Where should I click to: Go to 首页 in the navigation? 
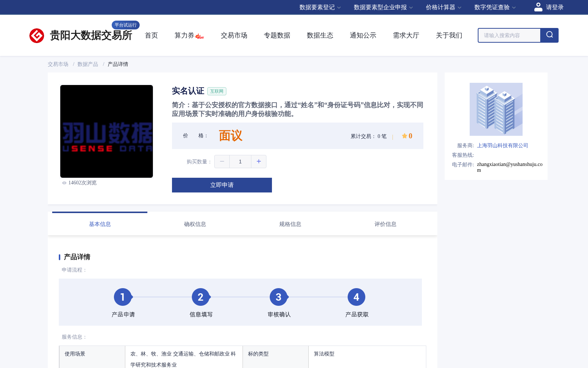(151, 35)
